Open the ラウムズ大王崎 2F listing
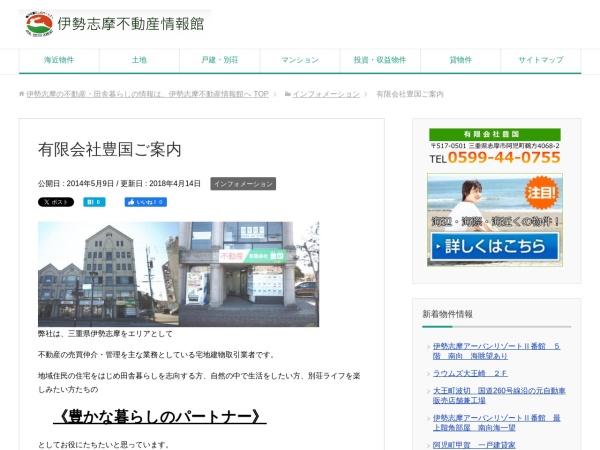The width and height of the screenshot is (600, 450). pyautogui.click(x=470, y=373)
